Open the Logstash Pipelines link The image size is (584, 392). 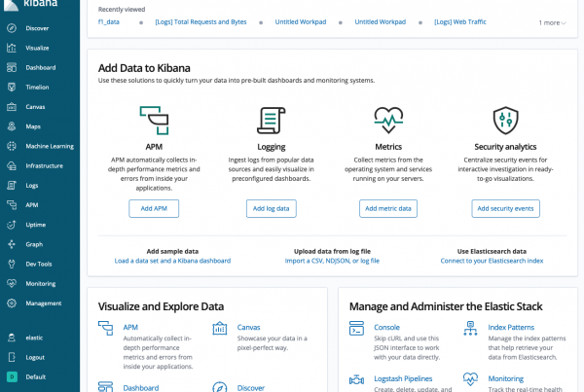[x=403, y=378]
